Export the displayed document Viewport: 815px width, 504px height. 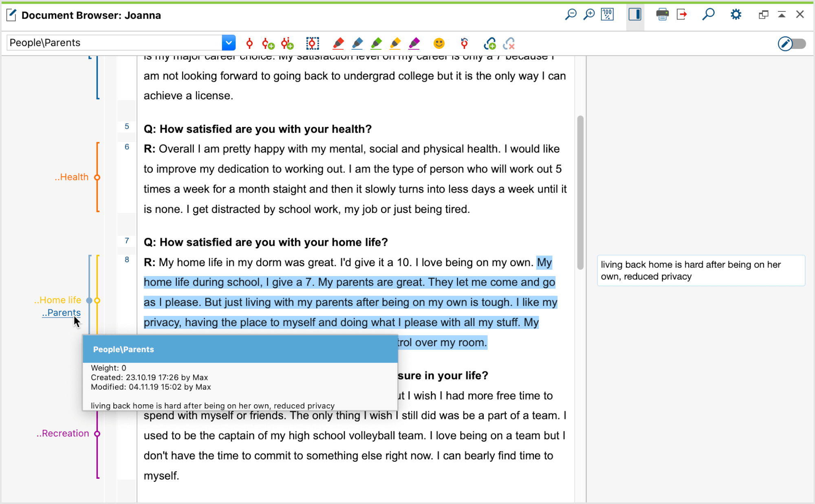click(682, 15)
